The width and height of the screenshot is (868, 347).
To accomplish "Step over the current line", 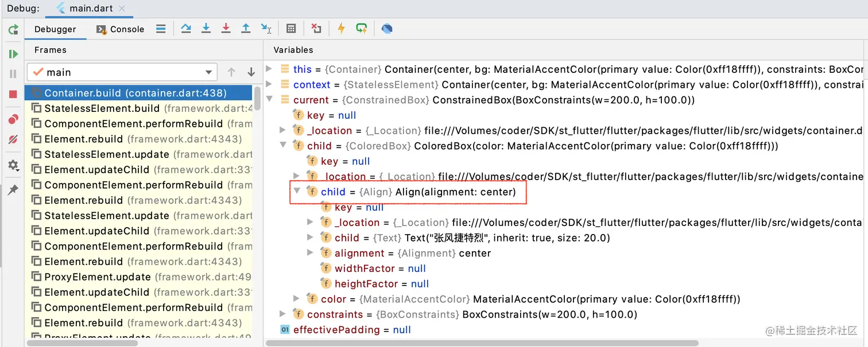I will [x=186, y=28].
